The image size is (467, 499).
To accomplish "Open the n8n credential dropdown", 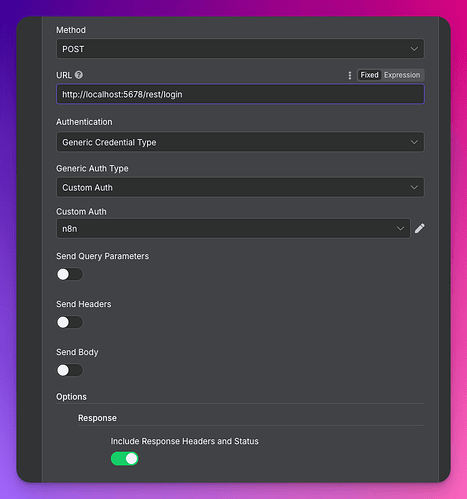I will 233,229.
